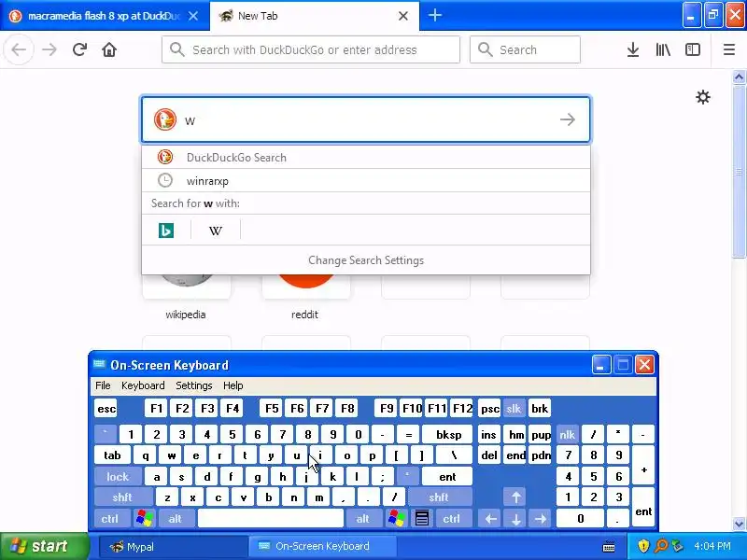The height and width of the screenshot is (560, 747).
Task: Click the esc key
Action: point(106,409)
